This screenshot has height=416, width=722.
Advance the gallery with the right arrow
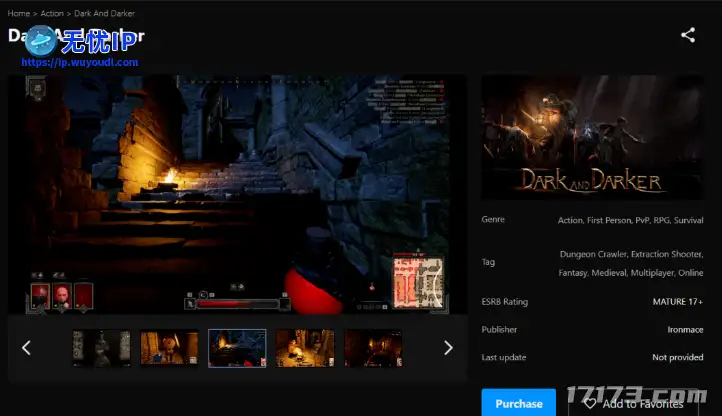click(448, 348)
